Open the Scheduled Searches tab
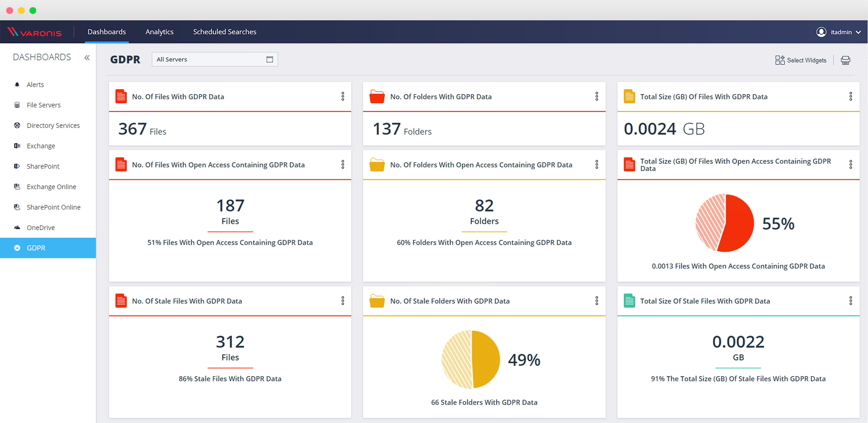This screenshot has width=868, height=423. [224, 32]
